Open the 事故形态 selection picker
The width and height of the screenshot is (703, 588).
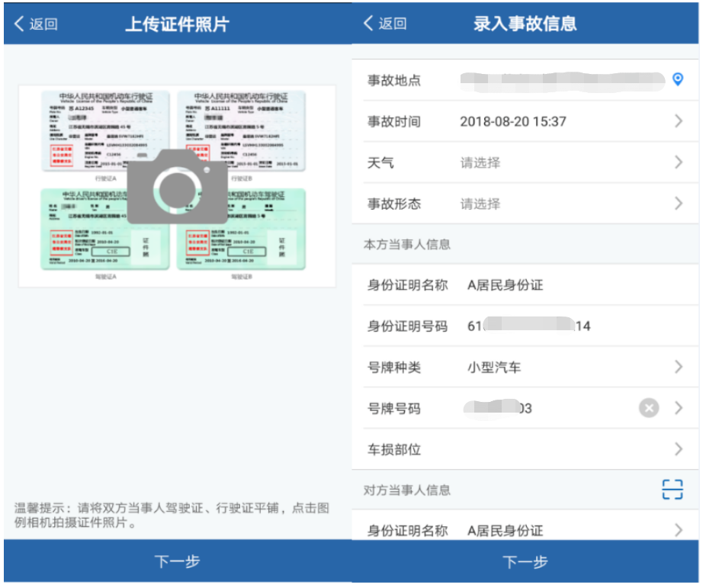click(x=526, y=204)
